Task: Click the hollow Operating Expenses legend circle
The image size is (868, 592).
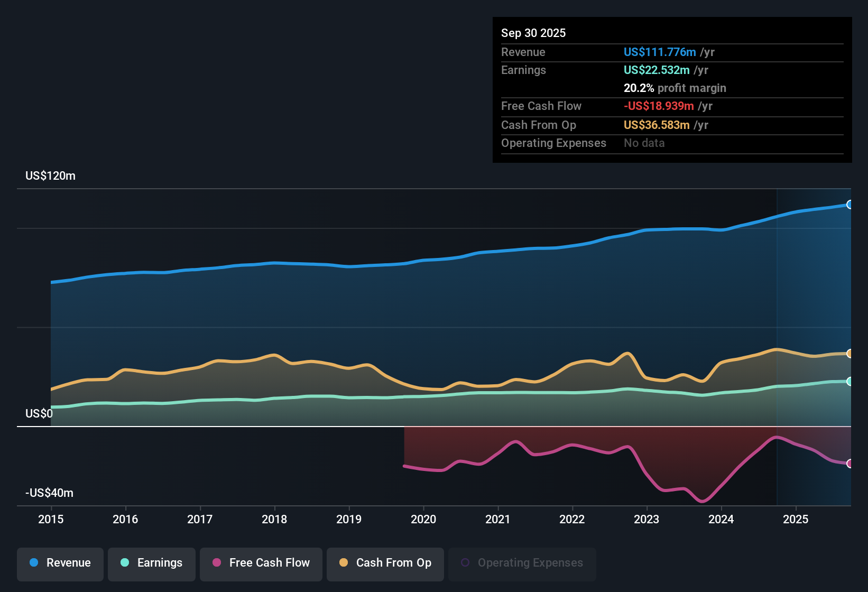Action: (x=466, y=561)
